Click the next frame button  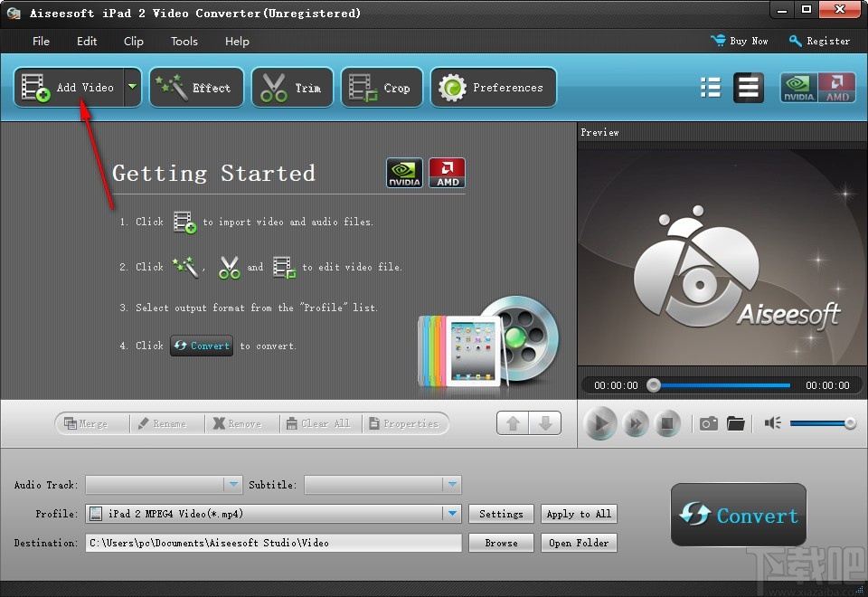(x=636, y=424)
